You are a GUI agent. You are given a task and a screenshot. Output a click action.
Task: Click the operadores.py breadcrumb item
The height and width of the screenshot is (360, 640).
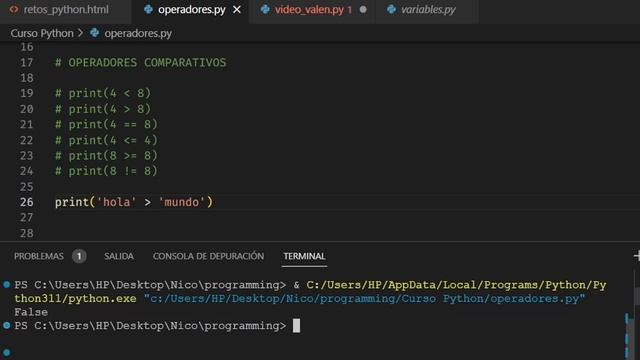click(x=138, y=33)
